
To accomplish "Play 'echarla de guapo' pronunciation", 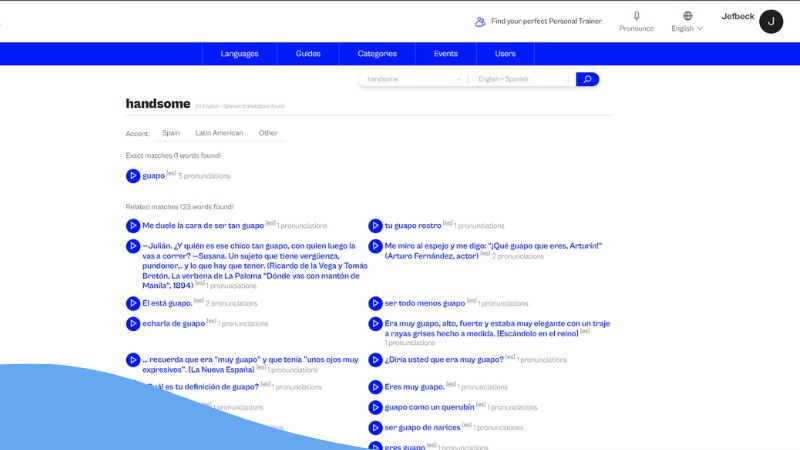I will tap(133, 323).
